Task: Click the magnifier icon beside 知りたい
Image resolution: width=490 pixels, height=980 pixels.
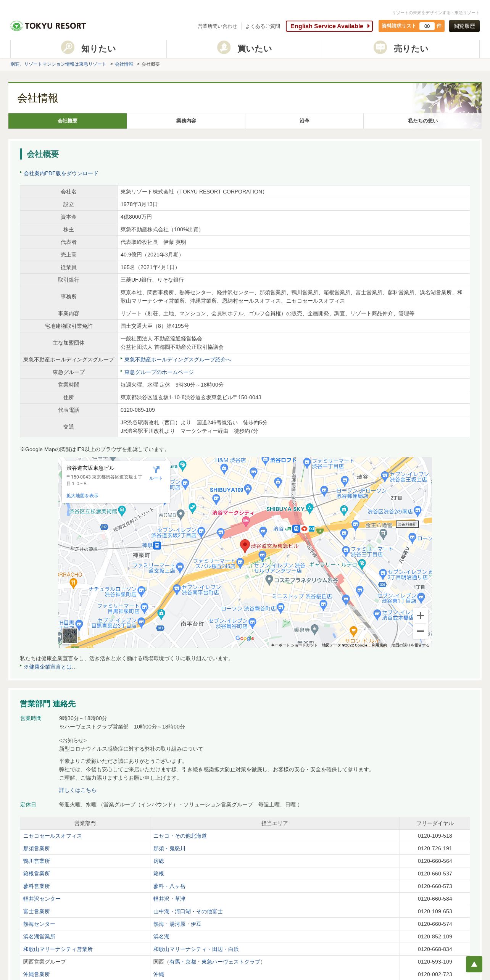Action: 68,48
